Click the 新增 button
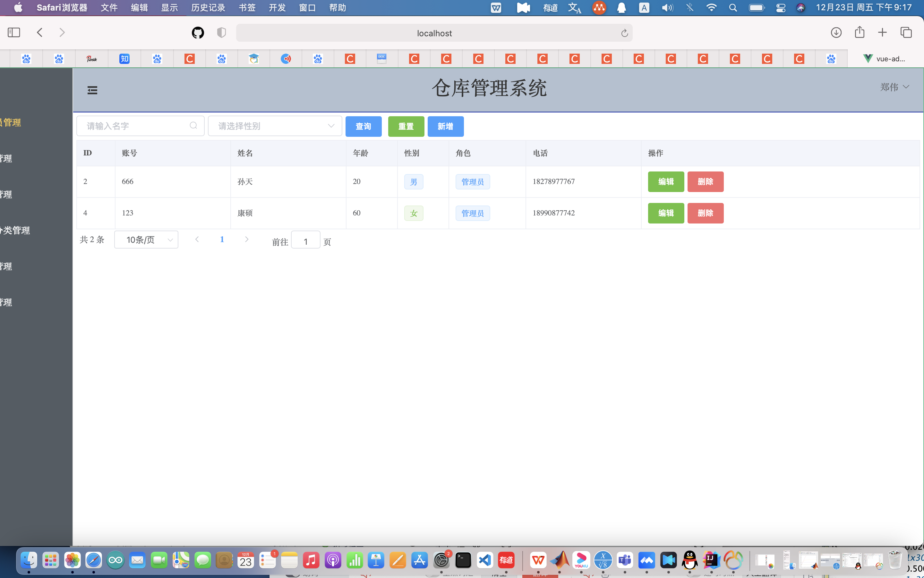The width and height of the screenshot is (924, 578). [x=446, y=126]
